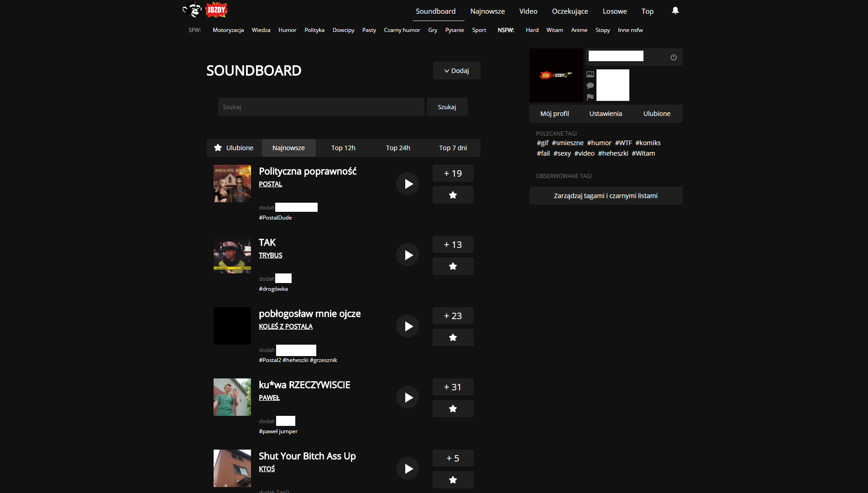
Task: Play the Polityczna poprawność sound
Action: coord(408,184)
